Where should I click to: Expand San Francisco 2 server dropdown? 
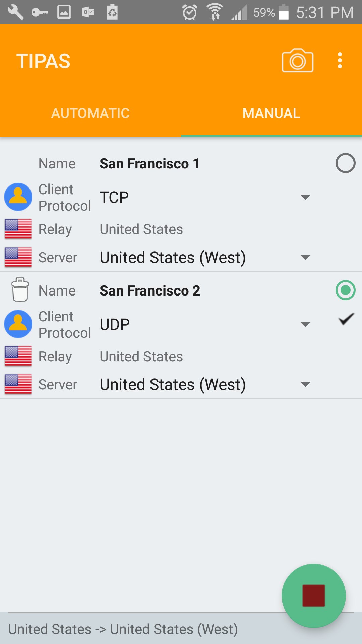(x=204, y=385)
